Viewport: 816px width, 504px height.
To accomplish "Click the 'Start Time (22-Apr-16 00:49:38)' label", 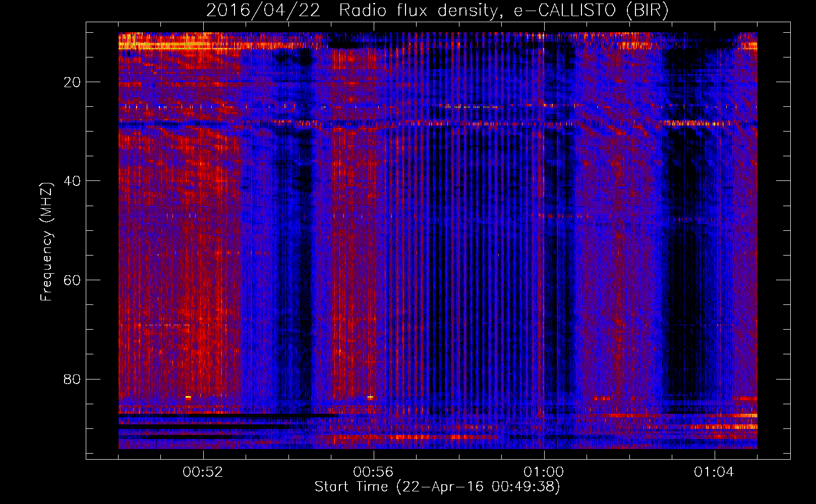I will pos(437,487).
